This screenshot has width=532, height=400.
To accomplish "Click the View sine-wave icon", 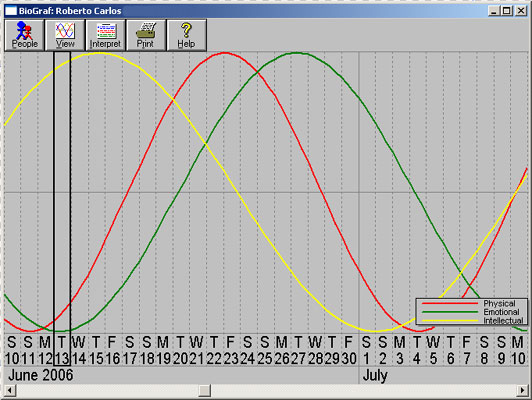I will coord(65,31).
